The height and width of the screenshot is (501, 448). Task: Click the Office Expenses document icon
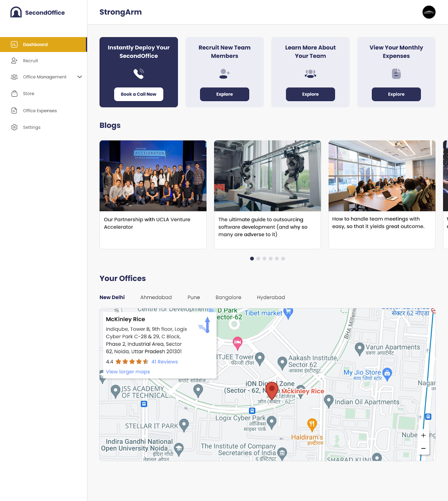pyautogui.click(x=14, y=111)
